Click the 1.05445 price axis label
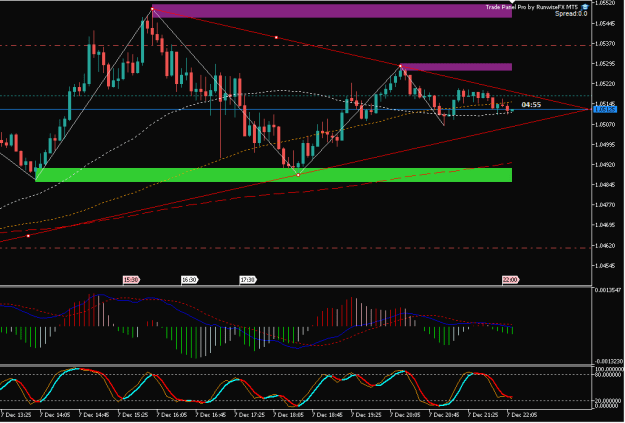The image size is (625, 423). [x=605, y=24]
